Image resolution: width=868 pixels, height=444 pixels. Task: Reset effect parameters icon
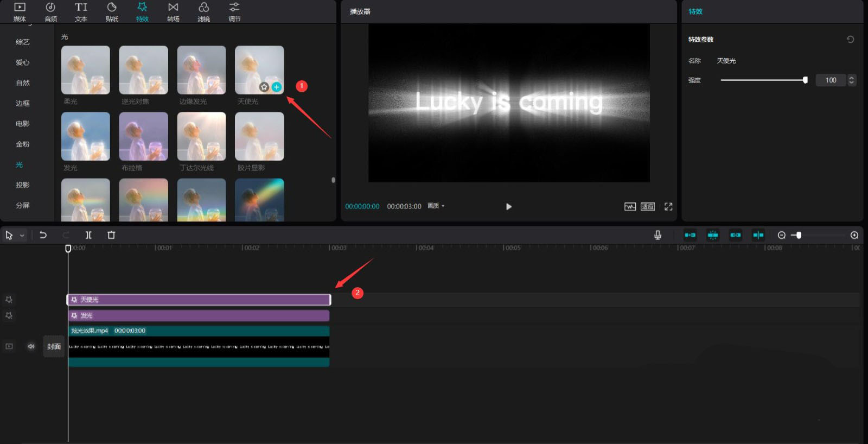(x=850, y=39)
